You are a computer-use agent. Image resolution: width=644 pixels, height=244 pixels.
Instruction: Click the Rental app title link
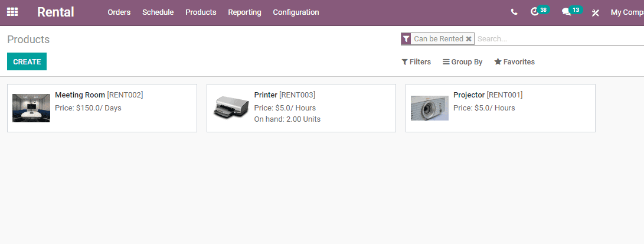click(x=55, y=12)
